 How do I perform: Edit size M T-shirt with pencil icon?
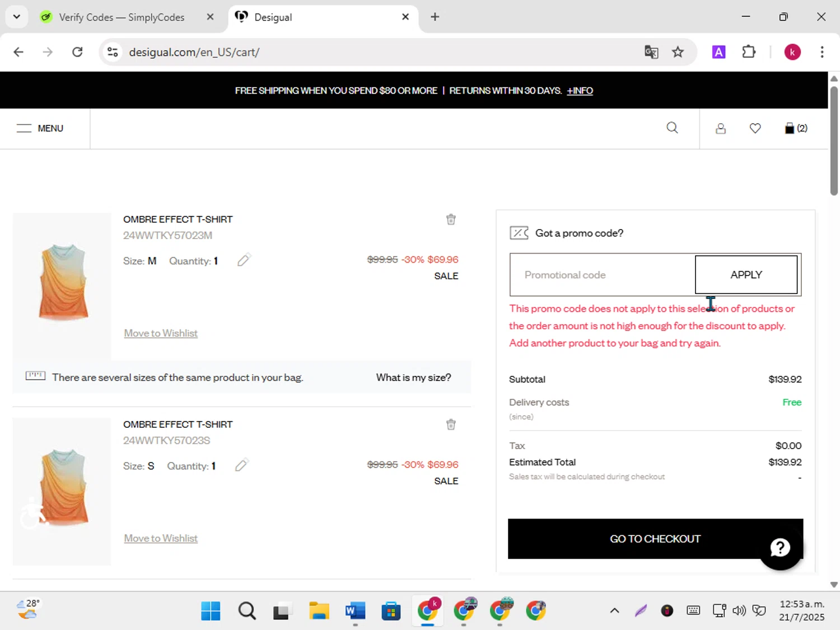[244, 260]
